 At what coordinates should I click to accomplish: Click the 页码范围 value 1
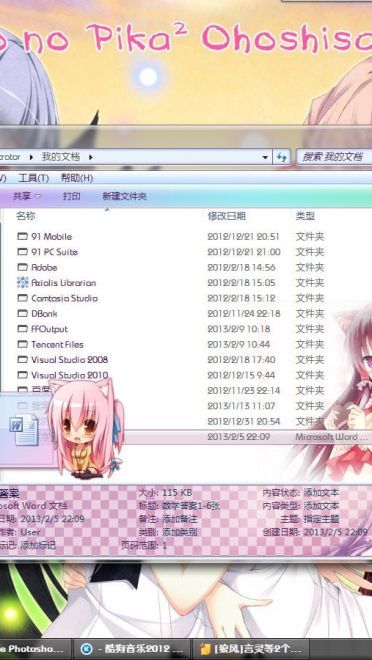click(165, 546)
